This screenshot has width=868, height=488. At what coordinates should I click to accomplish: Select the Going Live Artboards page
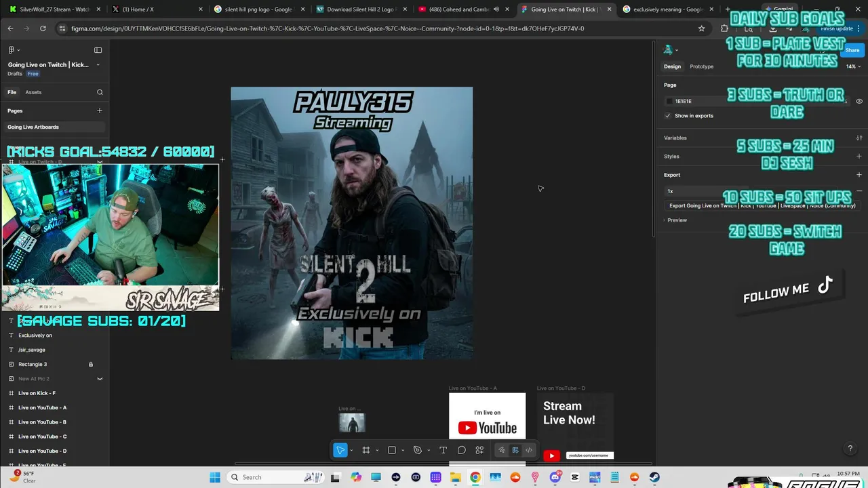pyautogui.click(x=54, y=127)
